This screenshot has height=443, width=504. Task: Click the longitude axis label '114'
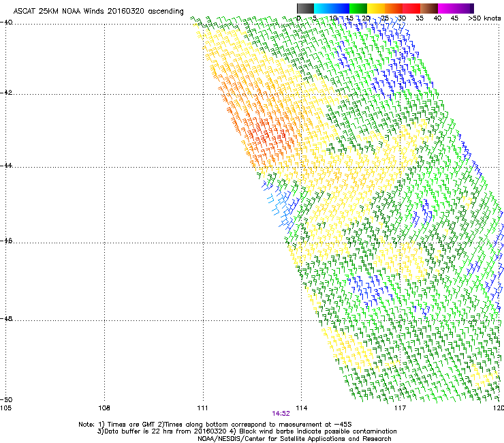click(x=302, y=408)
